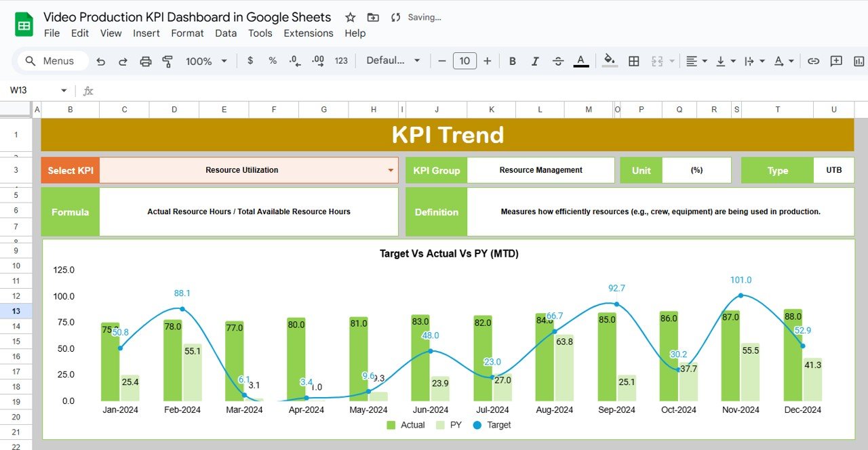Click the Print icon
Screen dimensions: 868x450
tap(145, 61)
